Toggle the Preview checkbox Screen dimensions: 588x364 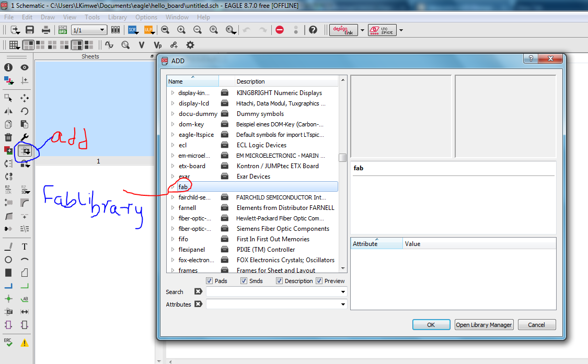(x=319, y=281)
